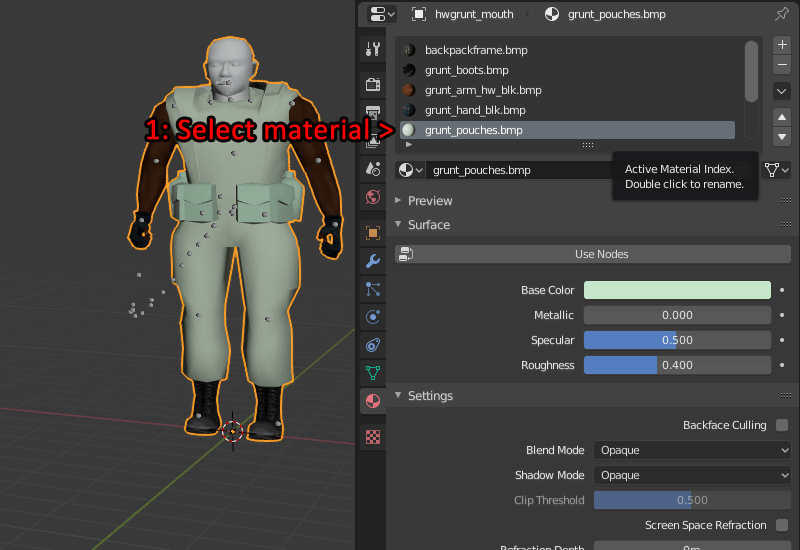
Task: Enable Screen Space Refraction checkbox
Action: pos(782,525)
